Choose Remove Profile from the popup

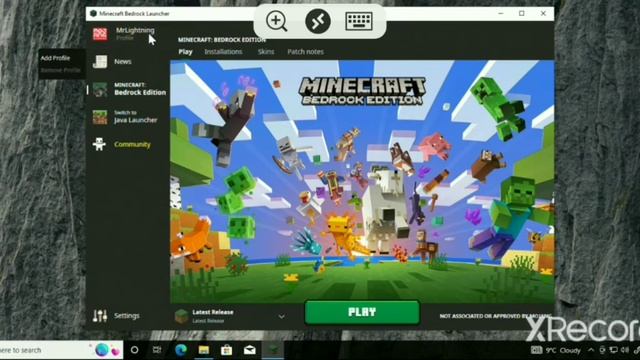pos(60,70)
